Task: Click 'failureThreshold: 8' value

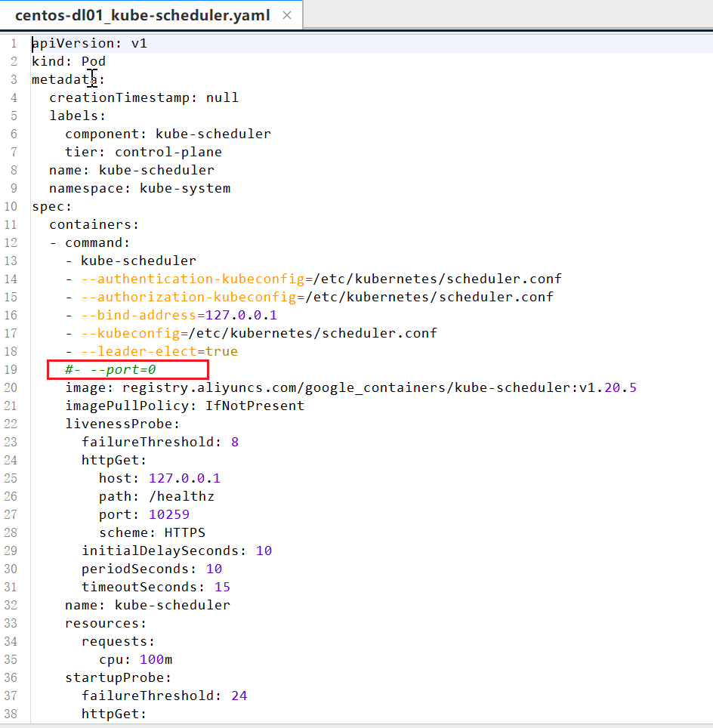Action: tap(160, 442)
